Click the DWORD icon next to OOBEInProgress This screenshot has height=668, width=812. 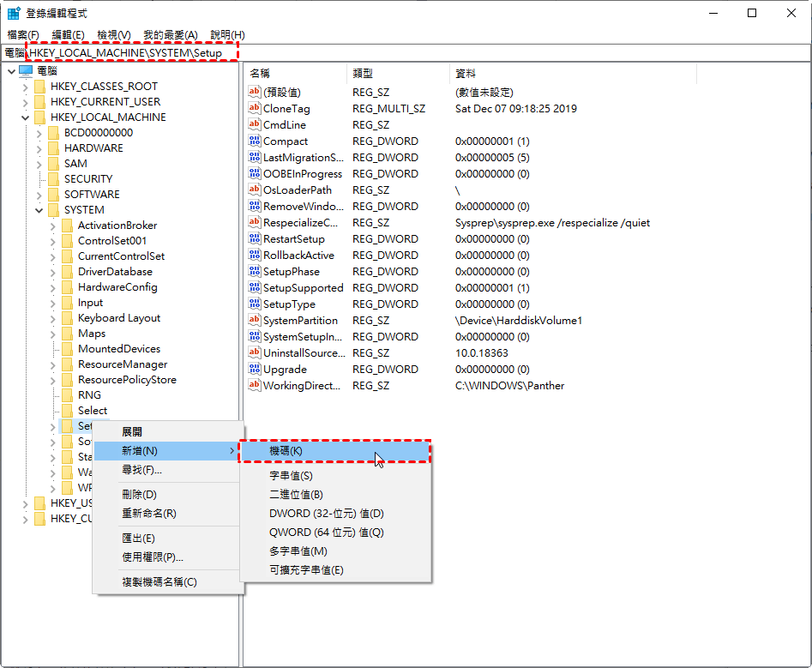coord(255,173)
